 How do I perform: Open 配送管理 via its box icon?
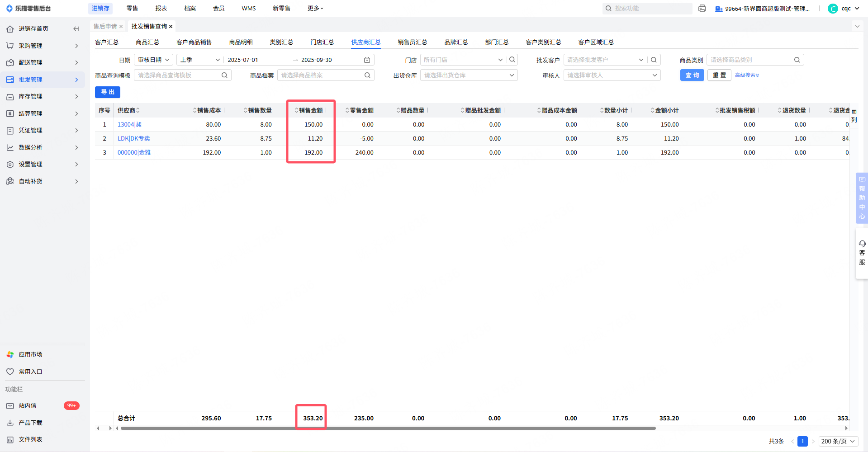[10, 63]
